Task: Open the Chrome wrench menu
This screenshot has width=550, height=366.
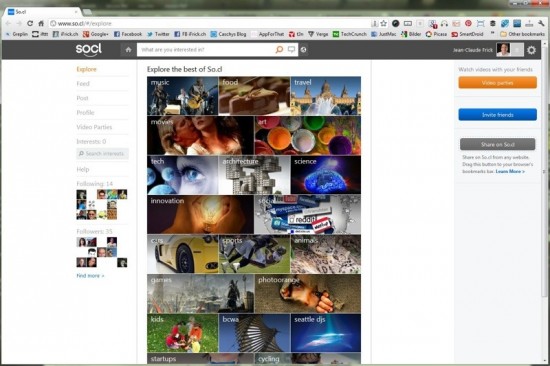Action: (x=541, y=24)
